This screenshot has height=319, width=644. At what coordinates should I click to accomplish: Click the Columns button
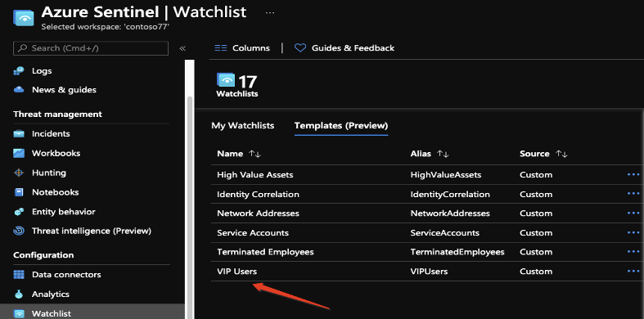[x=242, y=48]
